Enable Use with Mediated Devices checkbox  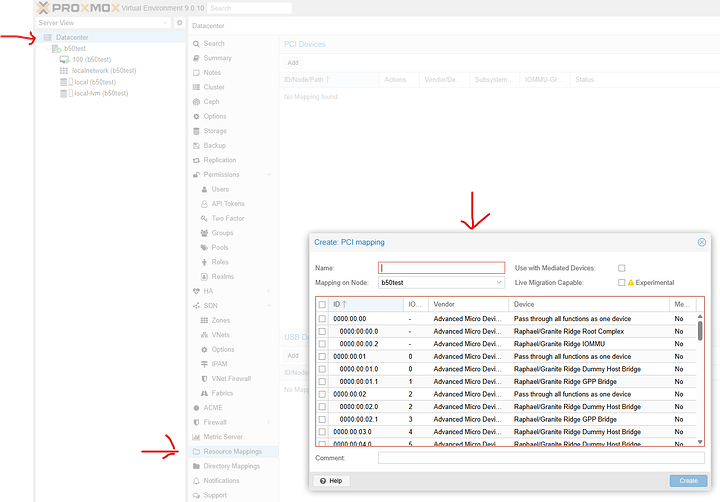(622, 268)
